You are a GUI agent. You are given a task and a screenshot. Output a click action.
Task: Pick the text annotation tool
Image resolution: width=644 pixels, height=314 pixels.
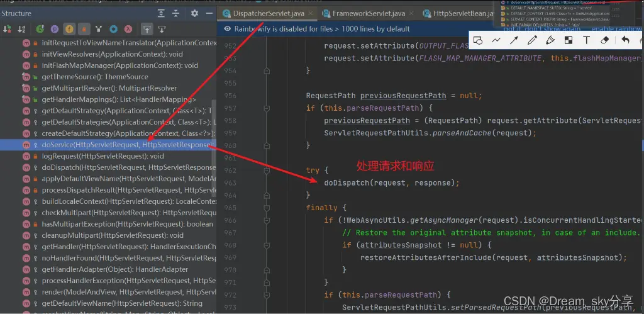[587, 40]
